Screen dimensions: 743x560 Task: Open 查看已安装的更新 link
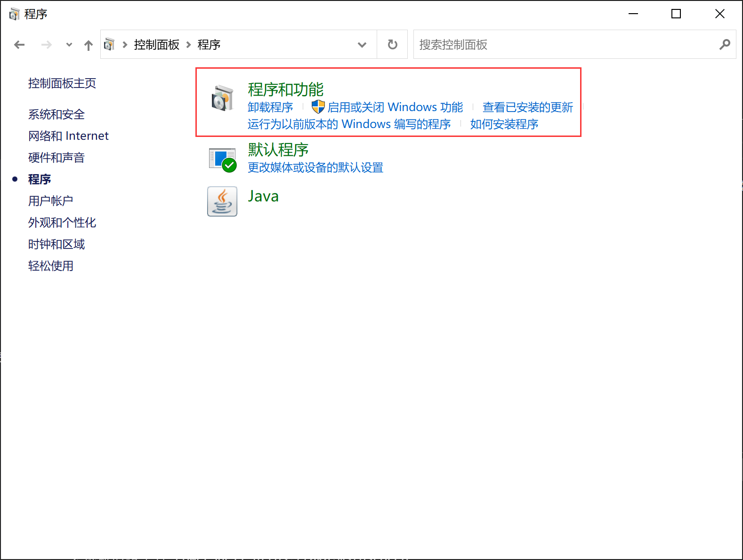[527, 107]
